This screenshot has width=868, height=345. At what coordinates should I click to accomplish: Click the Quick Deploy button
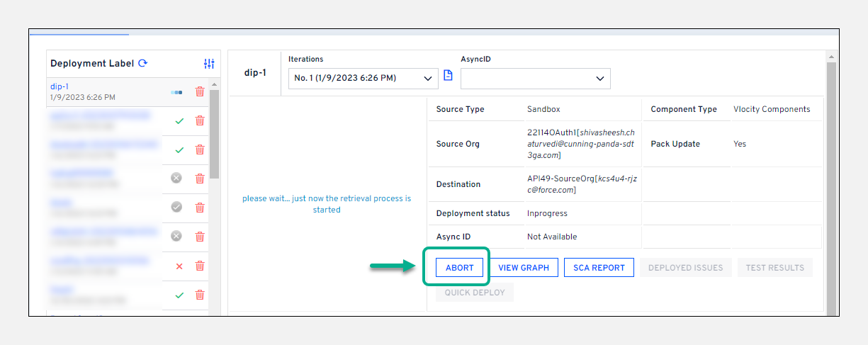(x=474, y=292)
